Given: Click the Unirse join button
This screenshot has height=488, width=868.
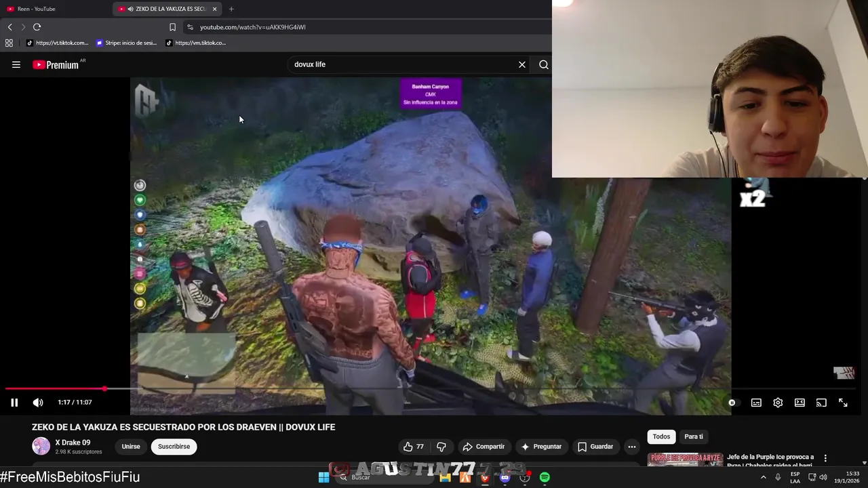Looking at the screenshot, I should (131, 447).
